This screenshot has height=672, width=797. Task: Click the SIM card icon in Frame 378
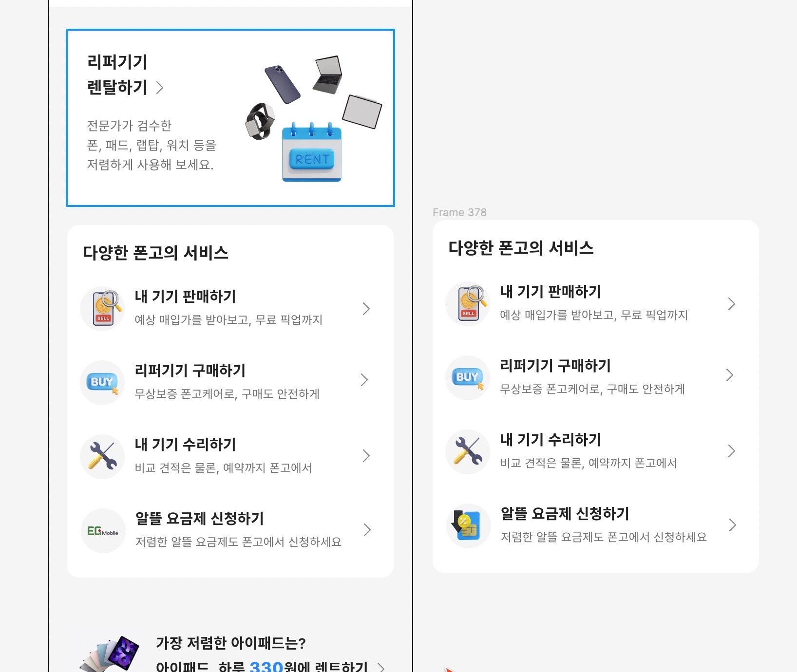pos(468,526)
